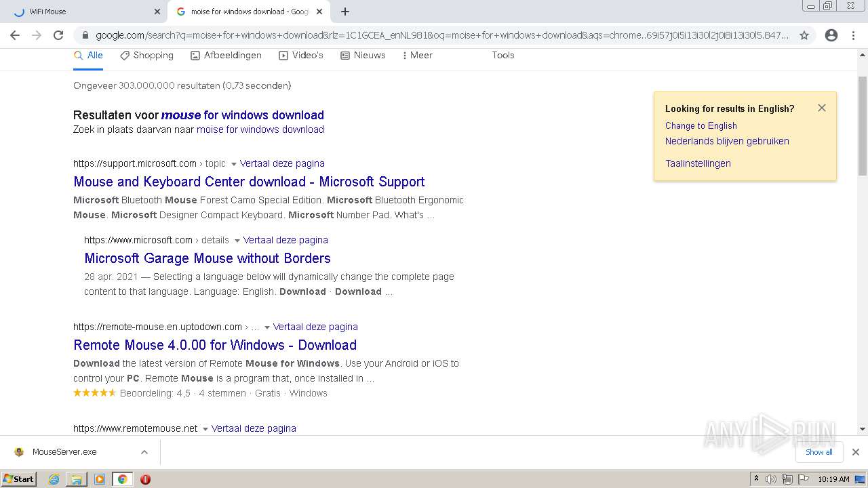Close the English results suggestion box
This screenshot has height=488, width=868.
pyautogui.click(x=822, y=108)
